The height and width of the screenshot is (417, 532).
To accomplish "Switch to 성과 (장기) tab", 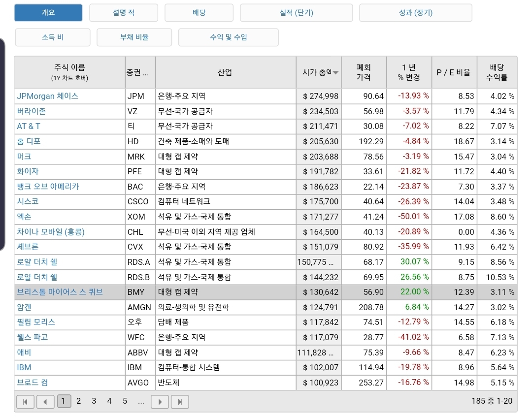I will [x=416, y=12].
